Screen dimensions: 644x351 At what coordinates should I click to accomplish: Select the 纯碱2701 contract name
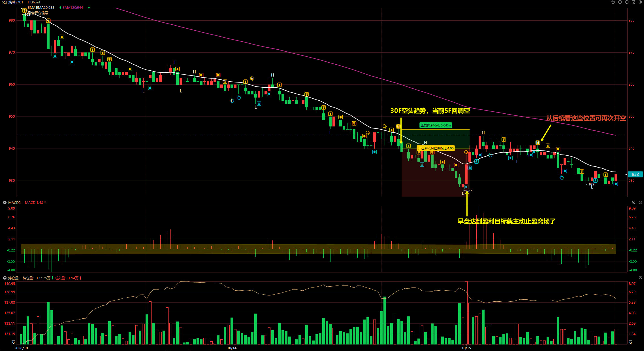pyautogui.click(x=16, y=2)
